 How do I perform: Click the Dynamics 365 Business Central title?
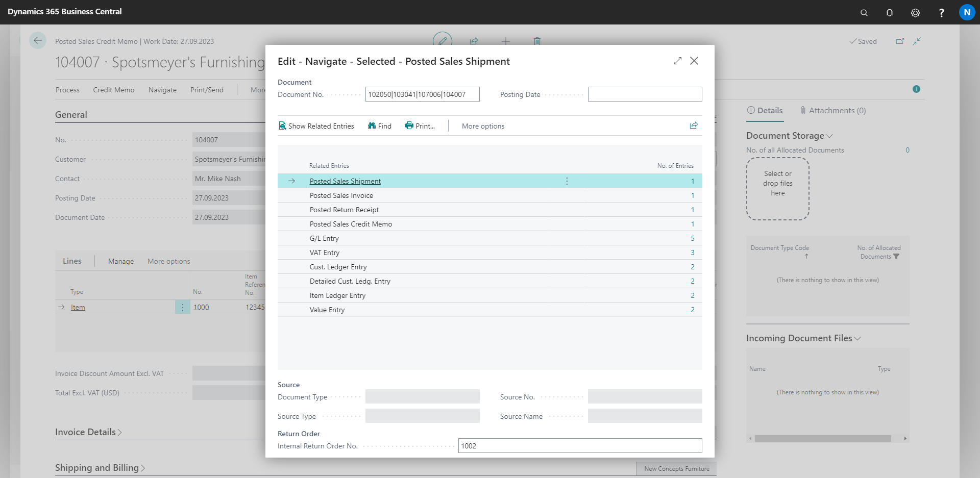[x=65, y=11]
